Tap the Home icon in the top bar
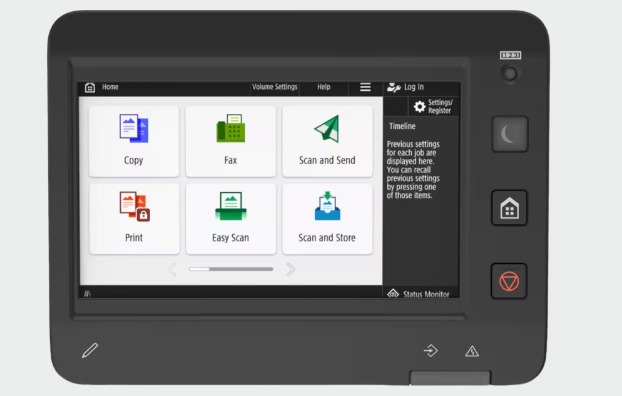The image size is (622, 396). pos(90,87)
